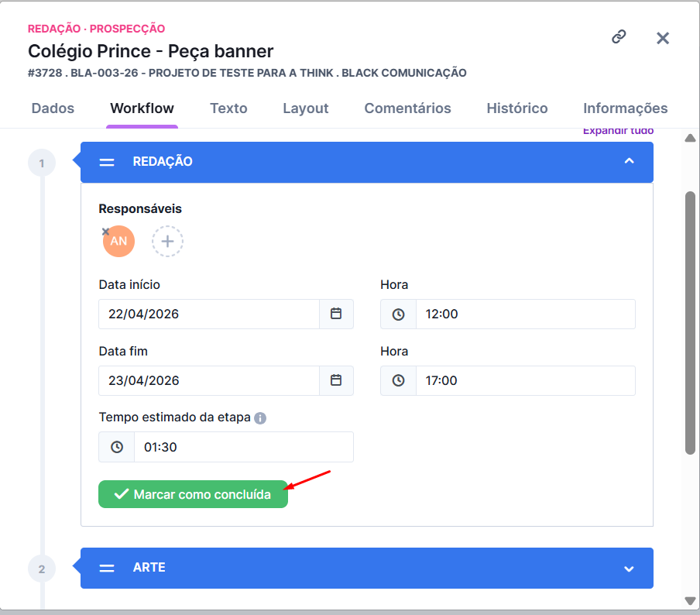
Task: Grab the ARTE stage drag handle icon
Action: 107,568
